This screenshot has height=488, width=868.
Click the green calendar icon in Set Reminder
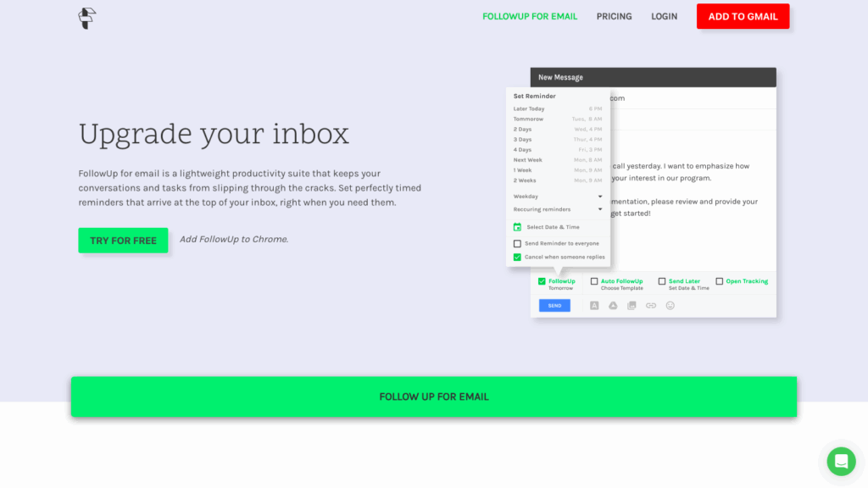[518, 227]
